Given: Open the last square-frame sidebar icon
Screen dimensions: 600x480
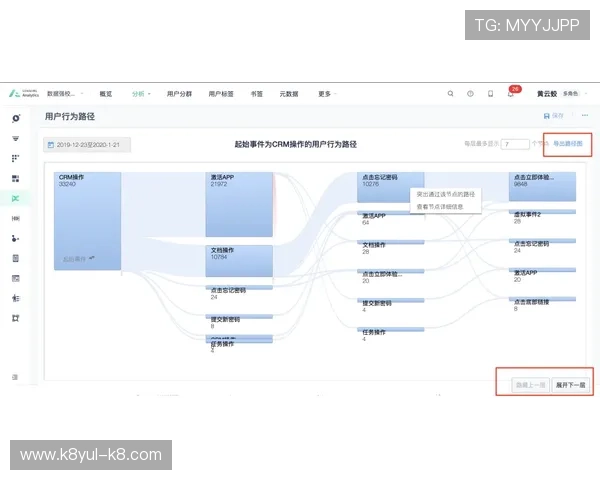Looking at the screenshot, I should tap(15, 318).
